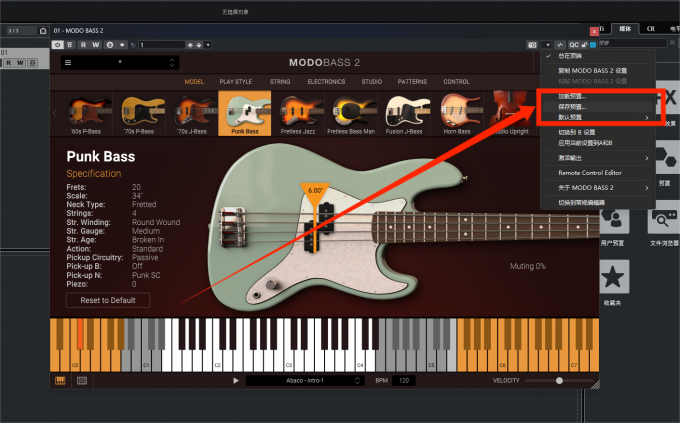Open the STUDIO tab
Image resolution: width=680 pixels, height=423 pixels.
click(x=372, y=82)
